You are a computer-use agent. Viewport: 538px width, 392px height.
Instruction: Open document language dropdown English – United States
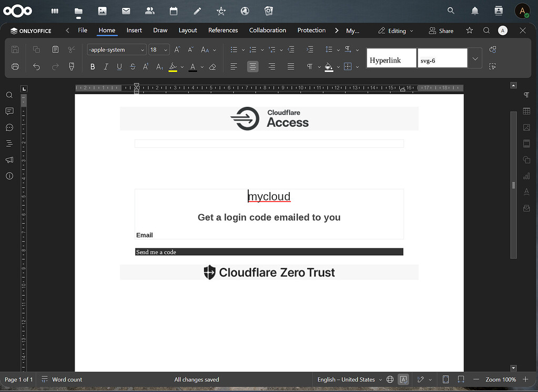[350, 379]
